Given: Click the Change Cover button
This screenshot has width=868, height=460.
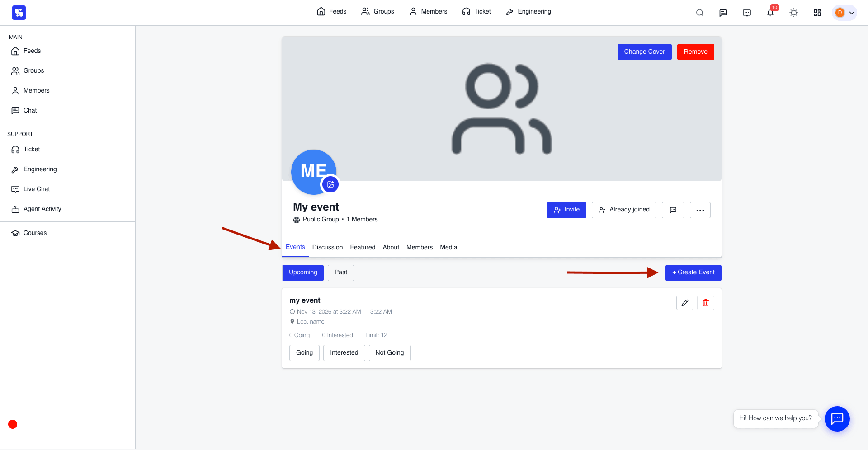Looking at the screenshot, I should 645,52.
